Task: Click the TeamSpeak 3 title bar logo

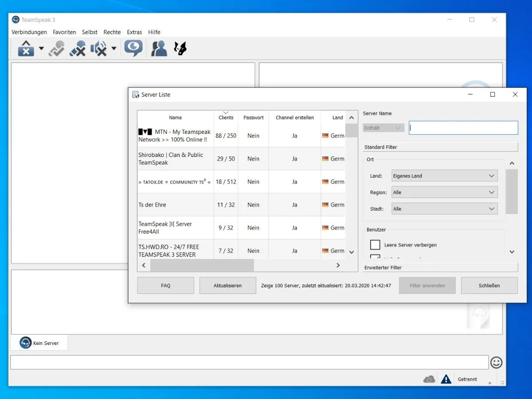Action: tap(16, 20)
